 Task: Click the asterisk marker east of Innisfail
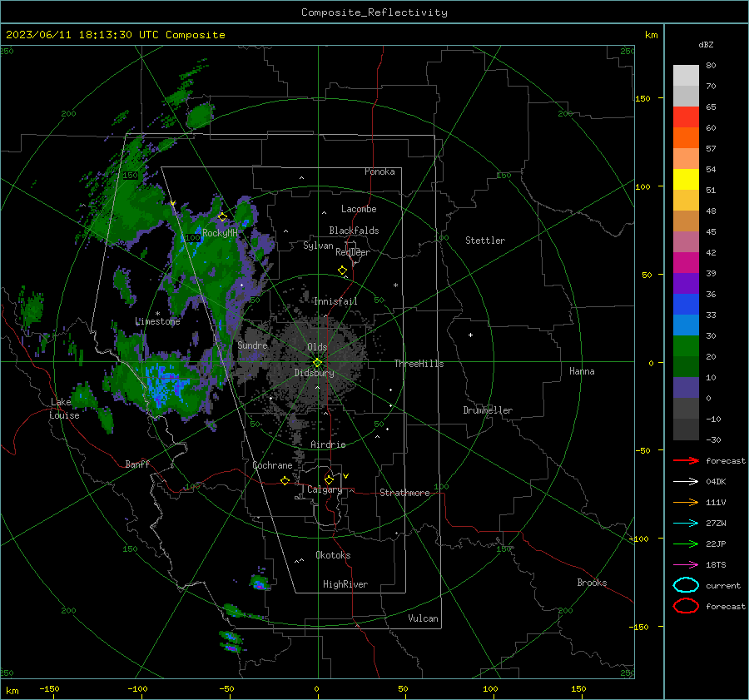pyautogui.click(x=395, y=285)
